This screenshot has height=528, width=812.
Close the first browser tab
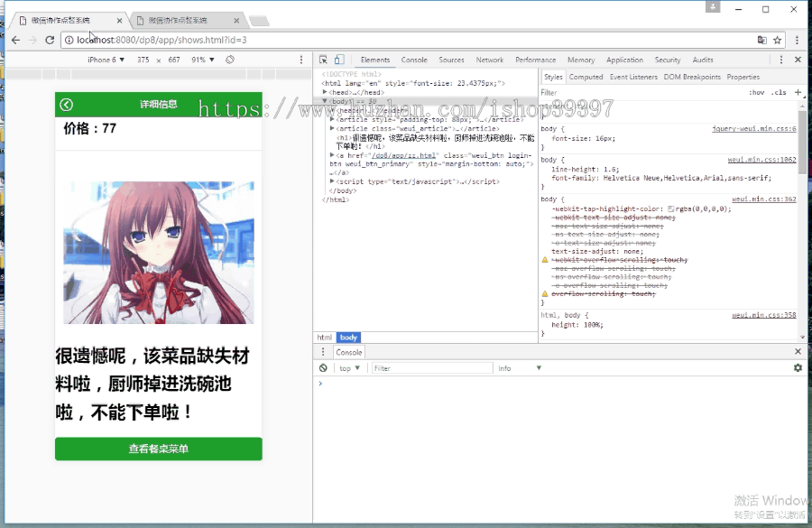(x=120, y=21)
